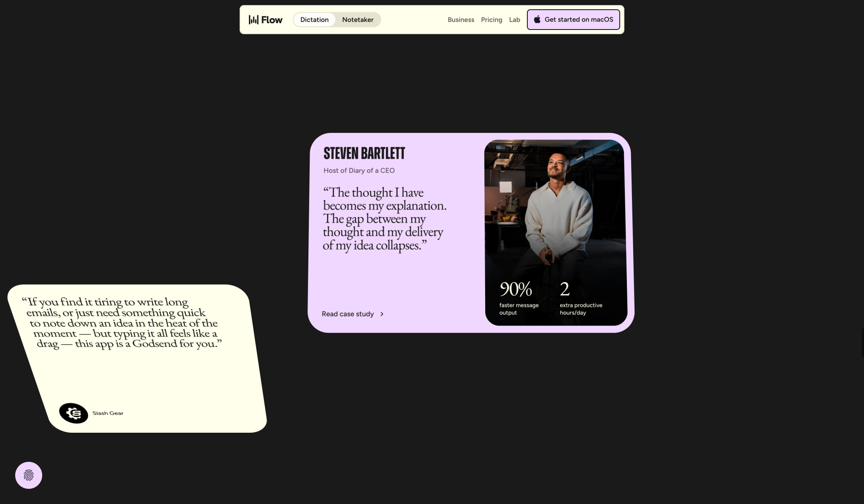
Task: Click the STEVEN BARTLETT heading
Action: (364, 153)
